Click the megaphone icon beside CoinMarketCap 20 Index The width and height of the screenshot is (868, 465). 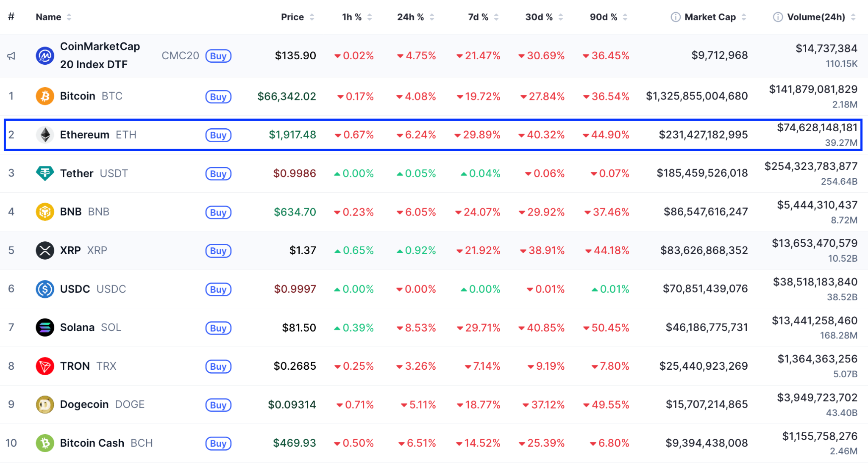tap(11, 55)
